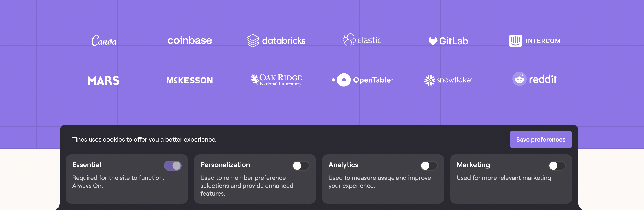This screenshot has height=210, width=644.
Task: Click the Analytics card description text
Action: pos(379,182)
